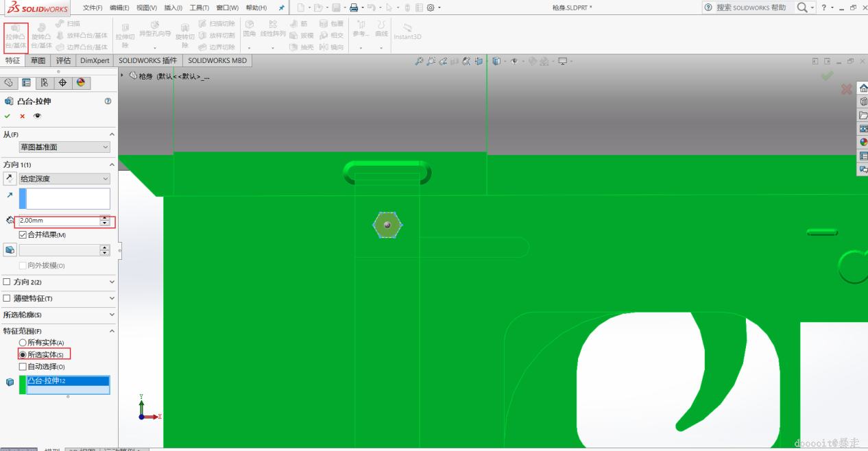This screenshot has width=868, height=451.
Task: Click the 2.00mm depth input field
Action: 58,221
